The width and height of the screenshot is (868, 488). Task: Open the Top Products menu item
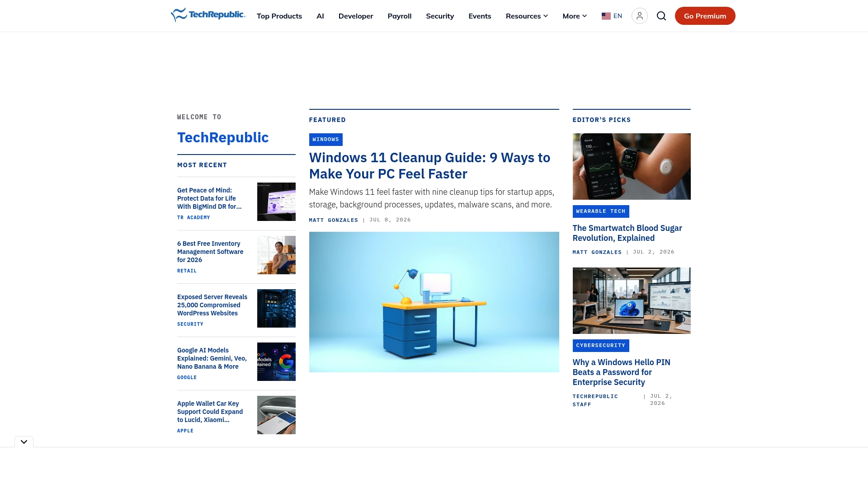[x=279, y=16]
